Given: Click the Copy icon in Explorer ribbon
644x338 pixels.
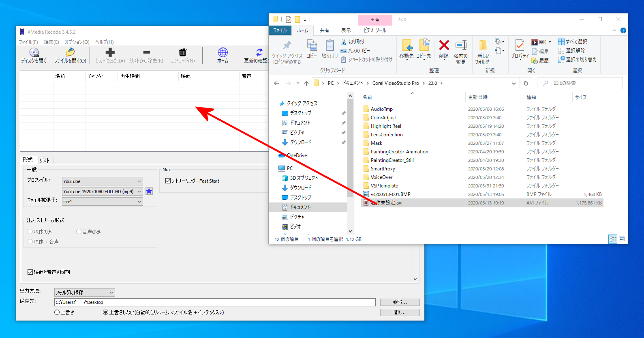Looking at the screenshot, I should click(312, 50).
